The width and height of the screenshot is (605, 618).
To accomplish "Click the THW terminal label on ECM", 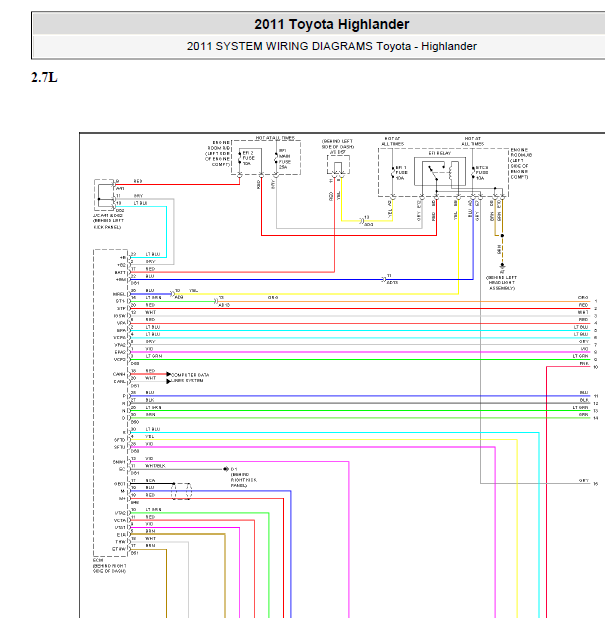I will pos(120,542).
